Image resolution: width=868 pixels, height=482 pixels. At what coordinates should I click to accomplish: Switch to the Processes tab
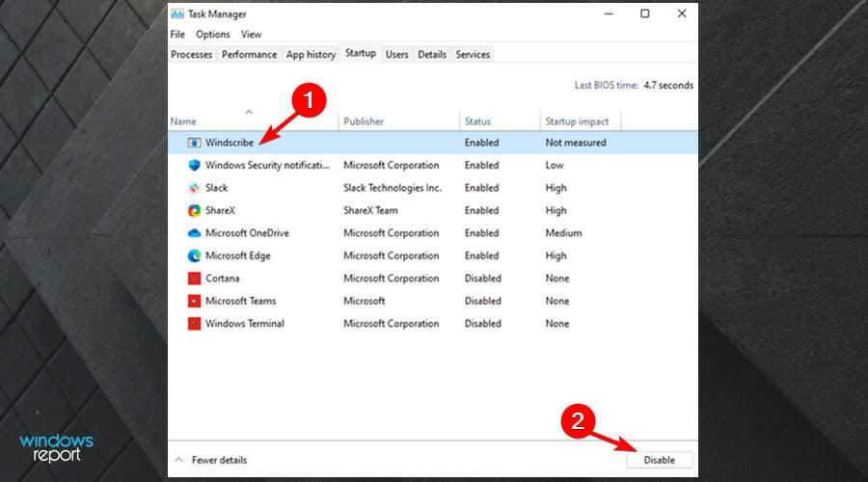click(x=192, y=54)
